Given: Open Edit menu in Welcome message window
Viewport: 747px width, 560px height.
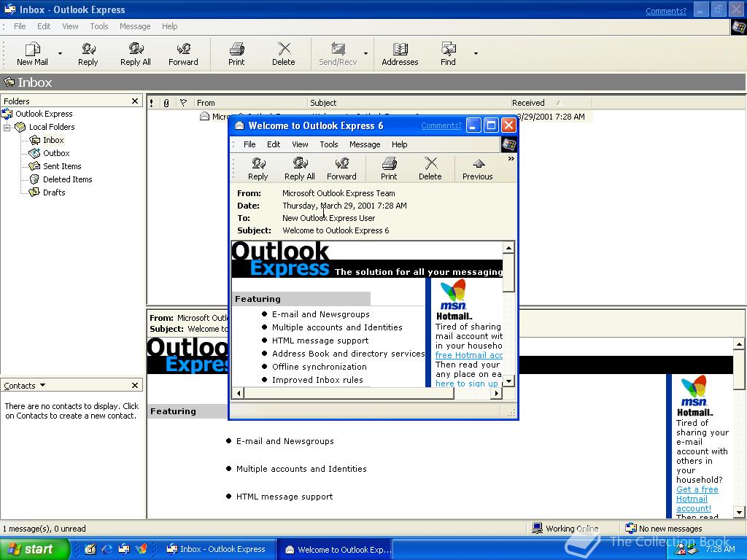Looking at the screenshot, I should coord(274,144).
